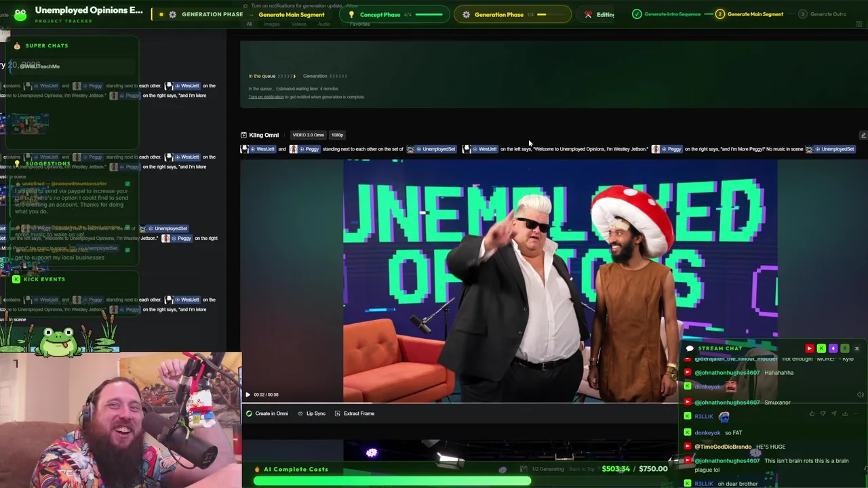Click the streamer webcam feed
The height and width of the screenshot is (488, 868).
click(x=121, y=420)
